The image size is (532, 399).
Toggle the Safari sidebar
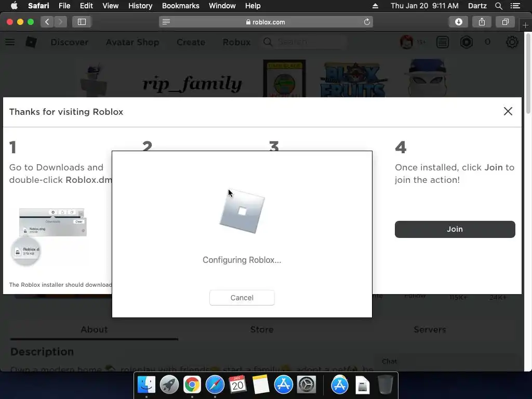click(82, 22)
